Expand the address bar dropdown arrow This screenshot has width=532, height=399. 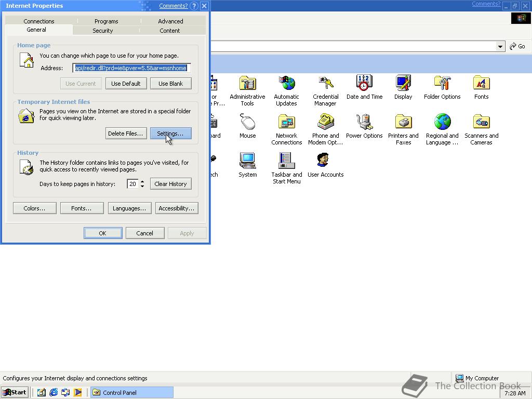(500, 46)
